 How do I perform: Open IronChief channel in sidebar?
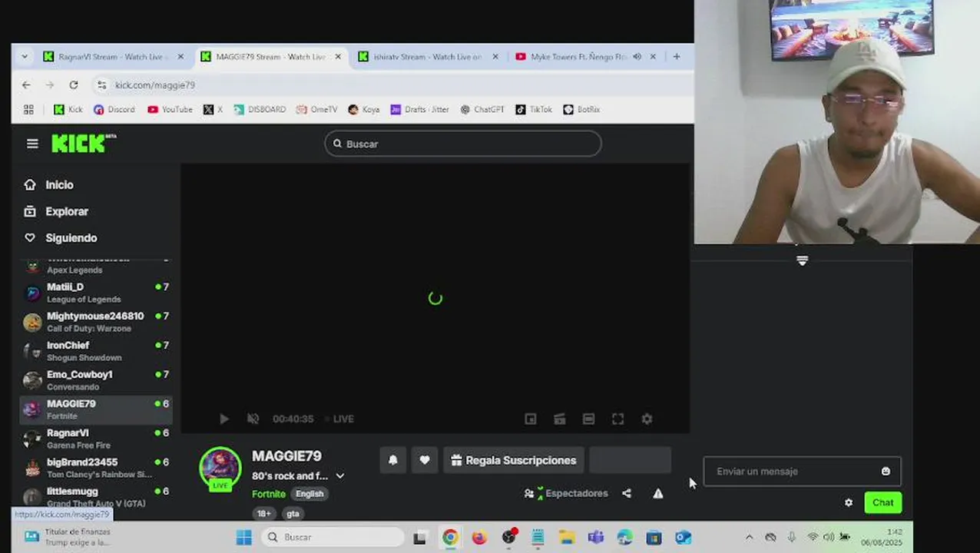coord(96,350)
